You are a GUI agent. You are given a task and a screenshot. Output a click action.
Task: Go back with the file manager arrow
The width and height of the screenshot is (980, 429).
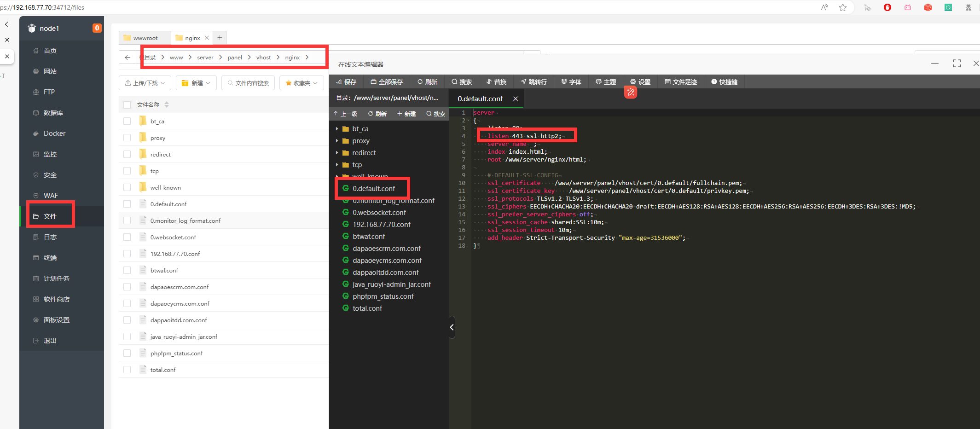pyautogui.click(x=128, y=57)
